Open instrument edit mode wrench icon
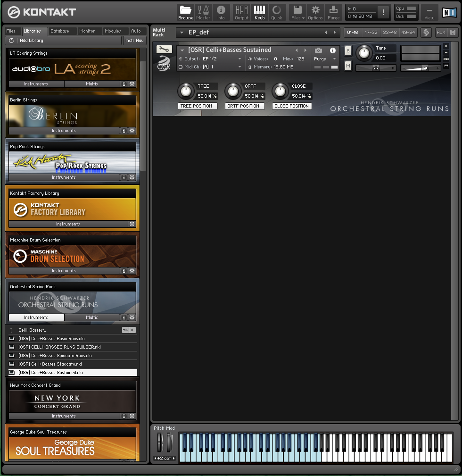 [164, 49]
